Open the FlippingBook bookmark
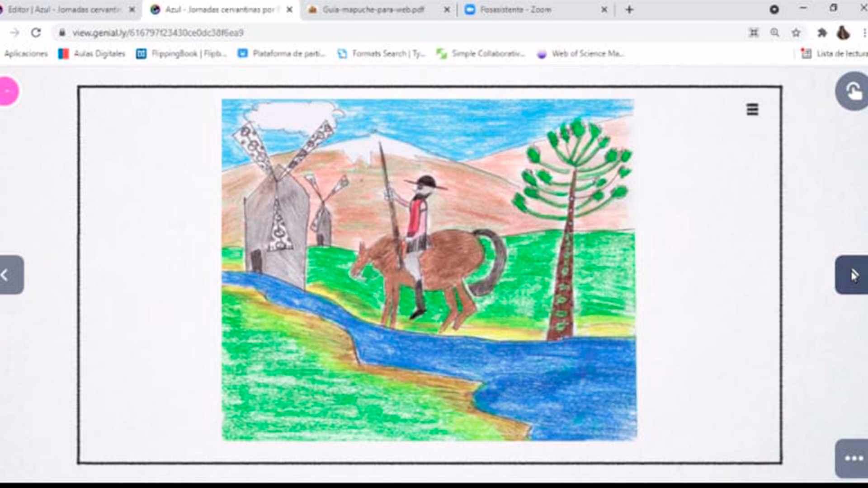Screen dimensions: 868x488 [182, 54]
